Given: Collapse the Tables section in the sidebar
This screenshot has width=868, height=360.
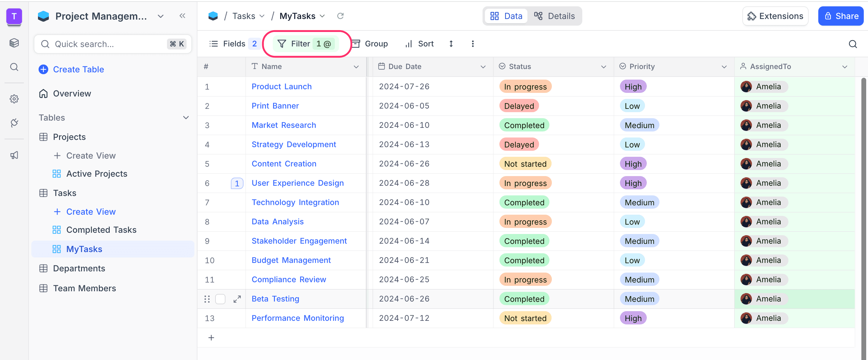Looking at the screenshot, I should point(186,117).
